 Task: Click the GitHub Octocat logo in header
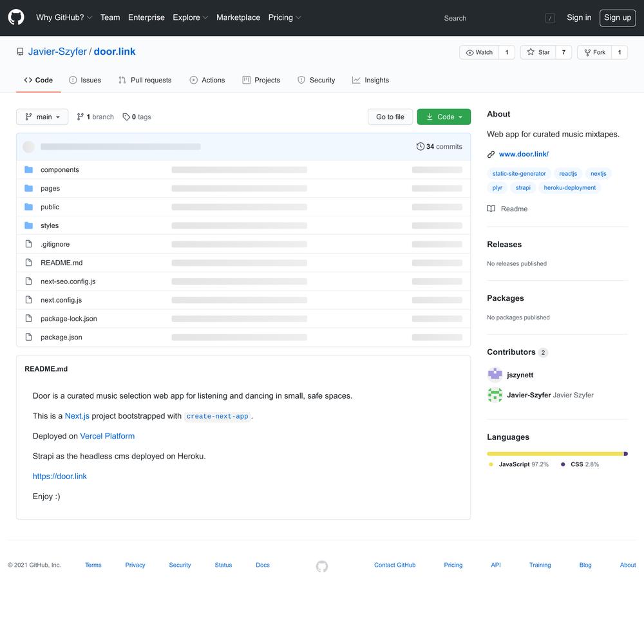coord(16,17)
